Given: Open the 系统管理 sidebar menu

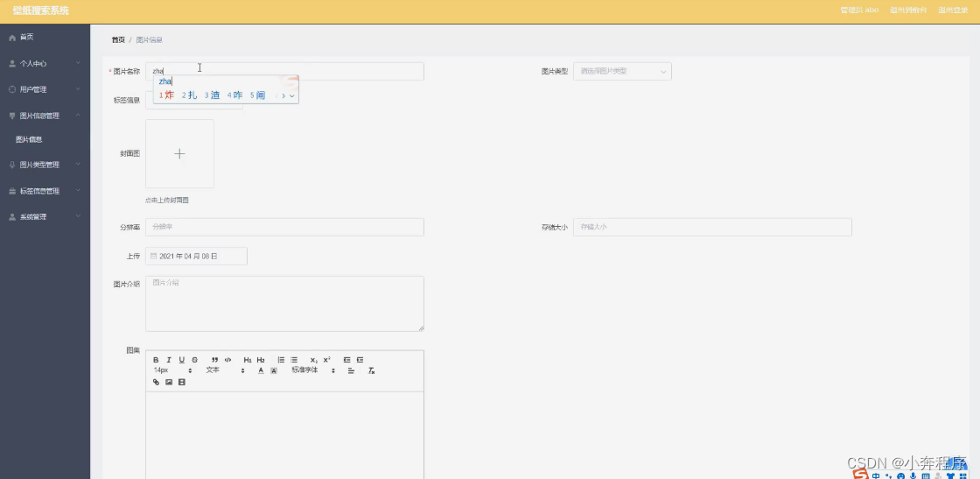Looking at the screenshot, I should (45, 217).
